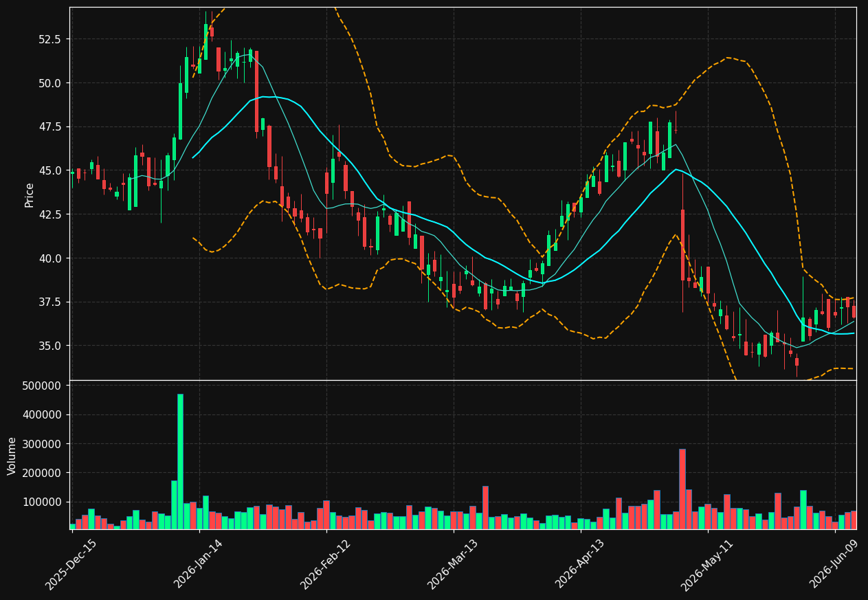Click the 400000 volume axis label
868x600 pixels.
pos(43,414)
